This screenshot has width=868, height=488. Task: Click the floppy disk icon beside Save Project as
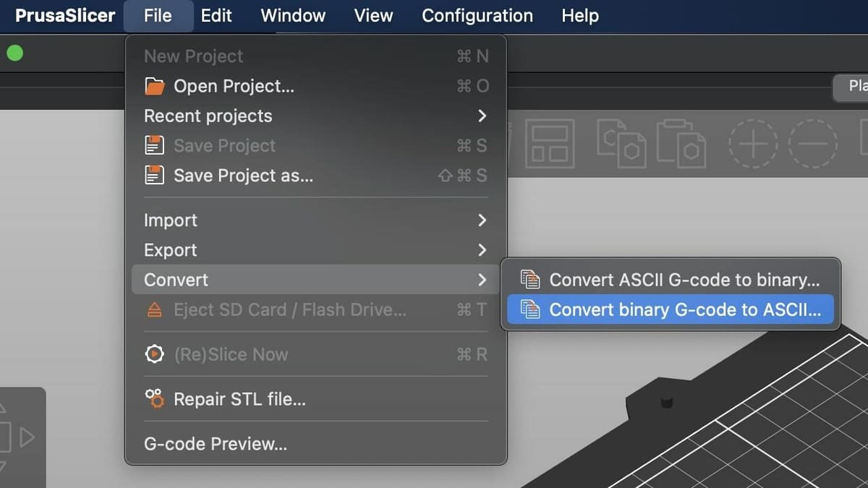point(155,176)
